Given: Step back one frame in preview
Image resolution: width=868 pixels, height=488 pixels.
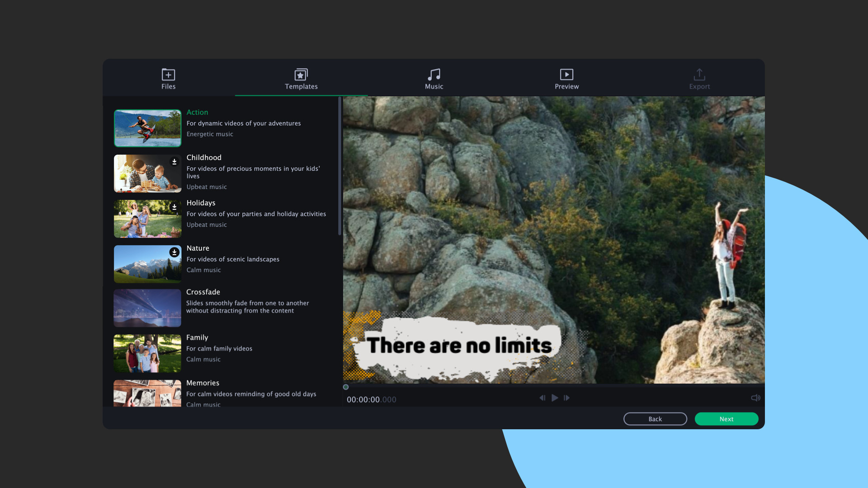Looking at the screenshot, I should pos(542,398).
